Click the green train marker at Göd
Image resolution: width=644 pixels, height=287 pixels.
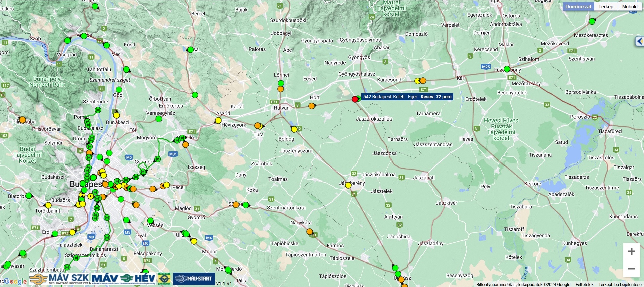[119, 90]
